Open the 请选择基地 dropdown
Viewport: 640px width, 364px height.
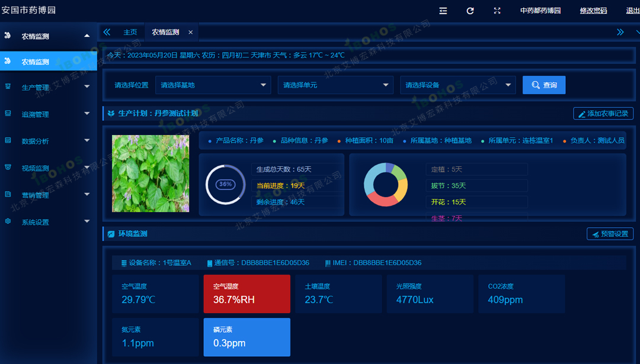point(213,85)
